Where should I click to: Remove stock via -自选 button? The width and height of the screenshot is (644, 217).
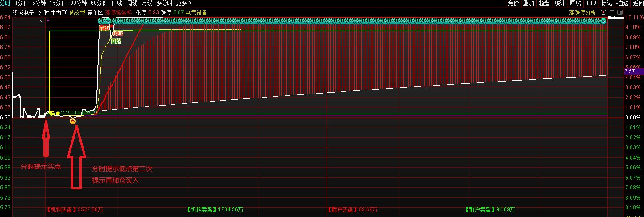tap(622, 3)
